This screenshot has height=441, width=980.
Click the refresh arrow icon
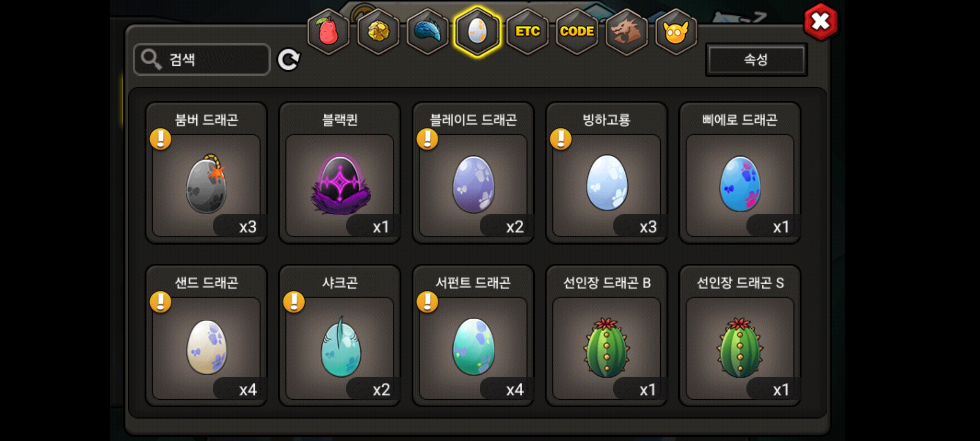click(x=289, y=60)
